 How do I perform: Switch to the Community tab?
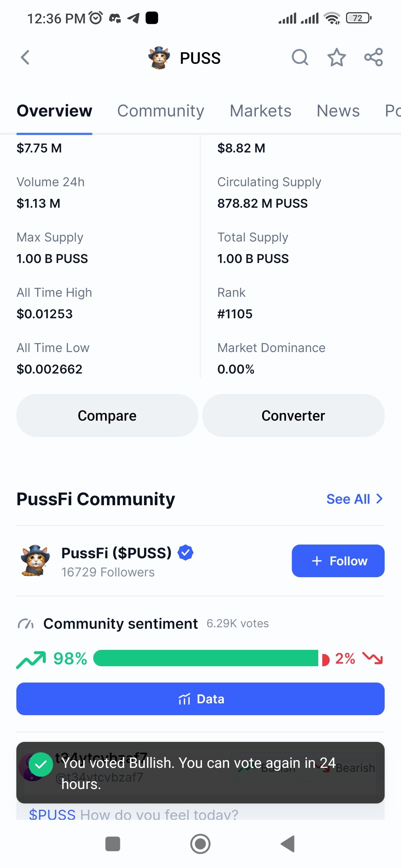click(x=161, y=111)
